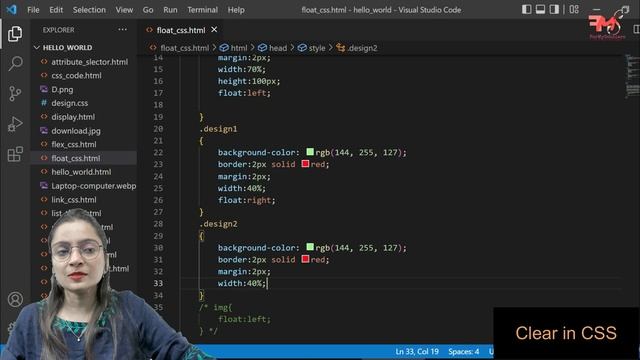Open the File menu
The width and height of the screenshot is (640, 360).
(x=33, y=10)
